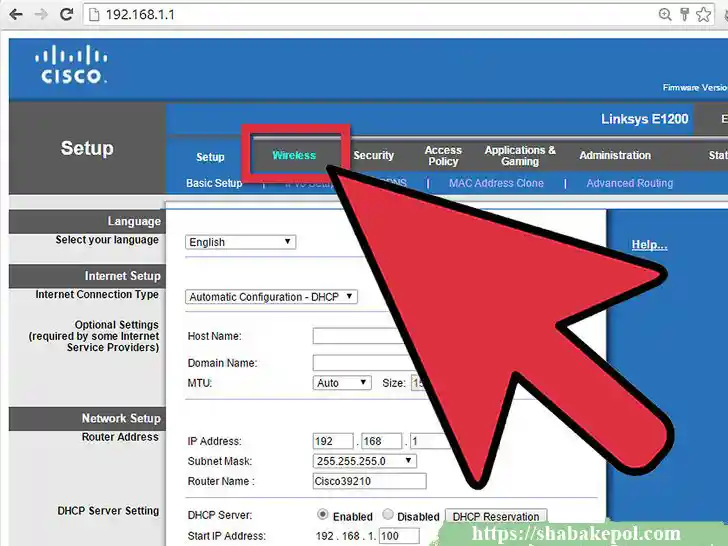The height and width of the screenshot is (546, 728).
Task: Open the Help... link
Action: [649, 245]
